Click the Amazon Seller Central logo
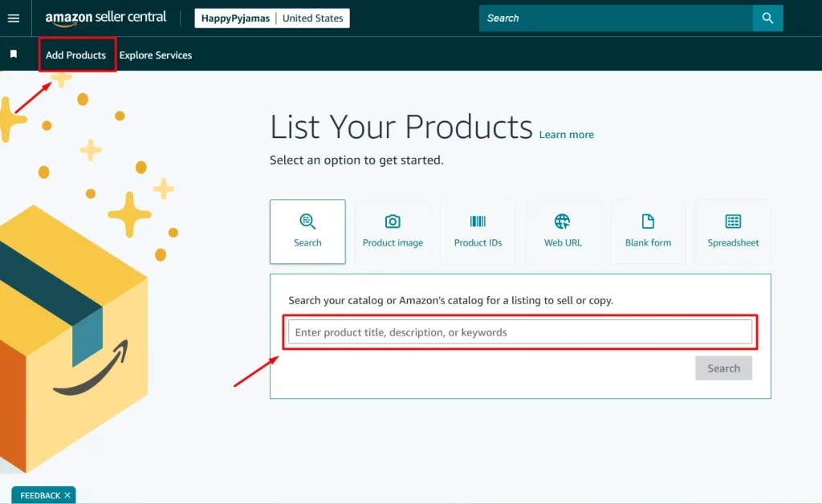This screenshot has width=822, height=504. (105, 18)
